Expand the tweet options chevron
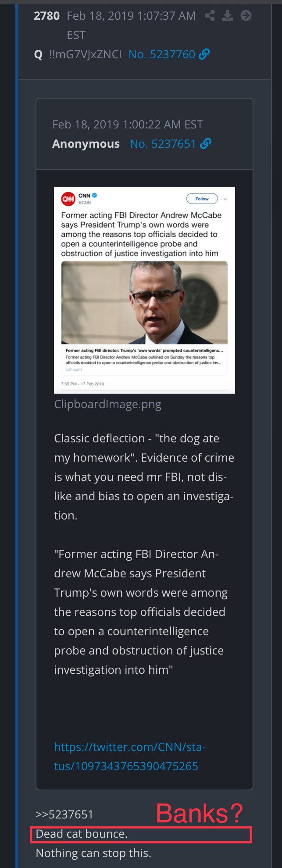282x868 pixels. 225,199
